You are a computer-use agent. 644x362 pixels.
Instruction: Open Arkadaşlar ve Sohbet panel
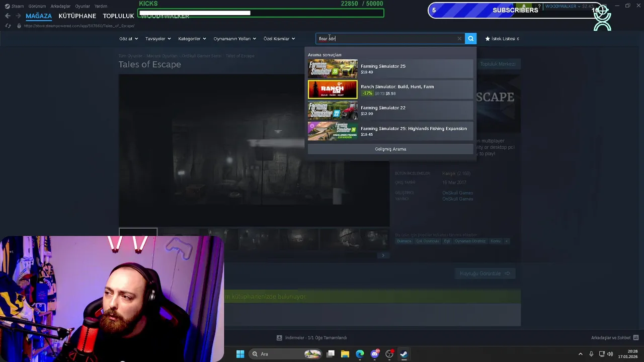[x=611, y=338]
